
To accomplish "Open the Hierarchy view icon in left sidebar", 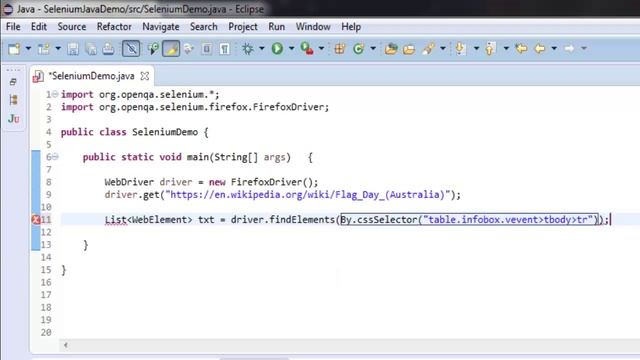I will (13, 100).
